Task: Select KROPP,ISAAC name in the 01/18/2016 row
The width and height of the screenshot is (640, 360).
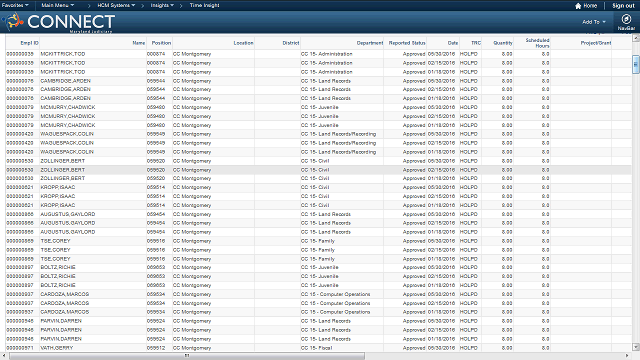Action: [x=58, y=205]
